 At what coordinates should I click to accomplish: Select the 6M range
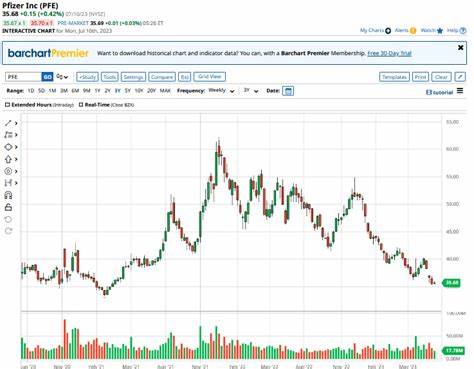pyautogui.click(x=75, y=91)
